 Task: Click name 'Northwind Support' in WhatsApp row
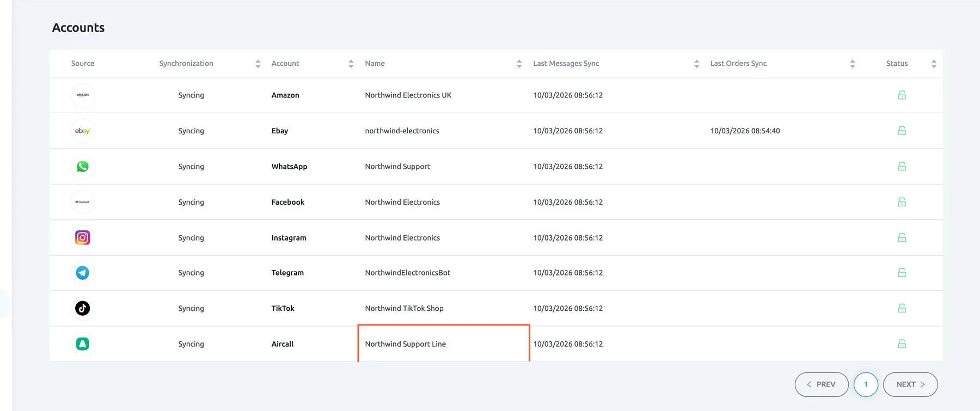pos(397,167)
